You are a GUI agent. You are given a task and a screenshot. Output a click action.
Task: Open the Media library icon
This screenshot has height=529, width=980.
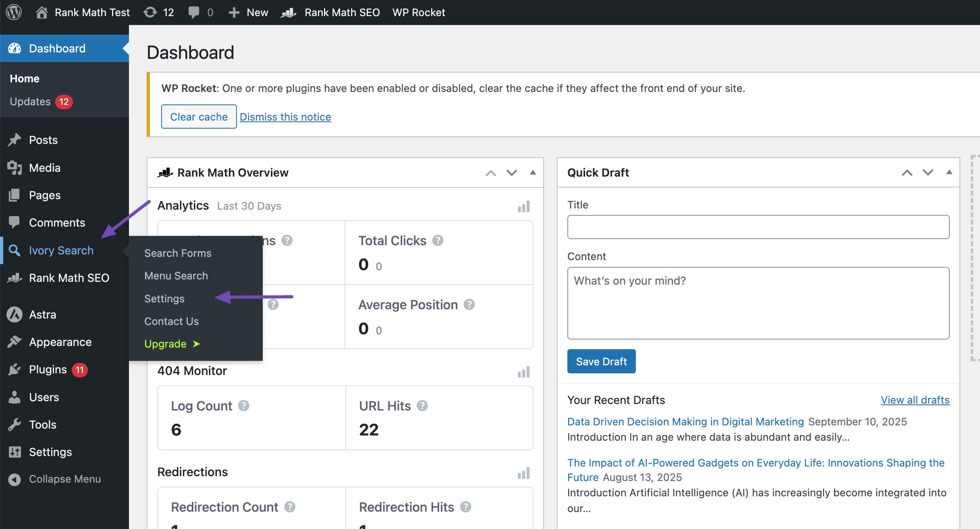tap(15, 168)
